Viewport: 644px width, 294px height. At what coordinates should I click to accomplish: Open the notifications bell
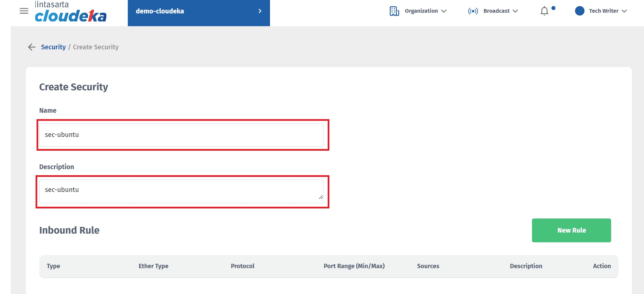544,11
